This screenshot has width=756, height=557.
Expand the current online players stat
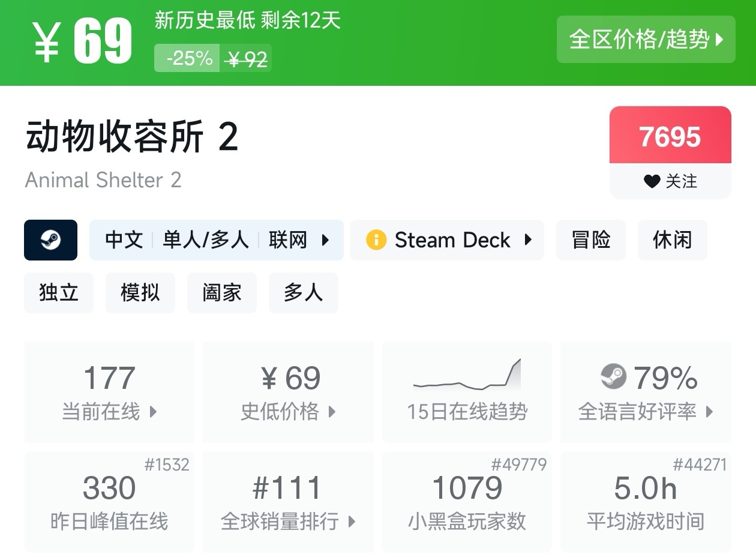pyautogui.click(x=109, y=391)
